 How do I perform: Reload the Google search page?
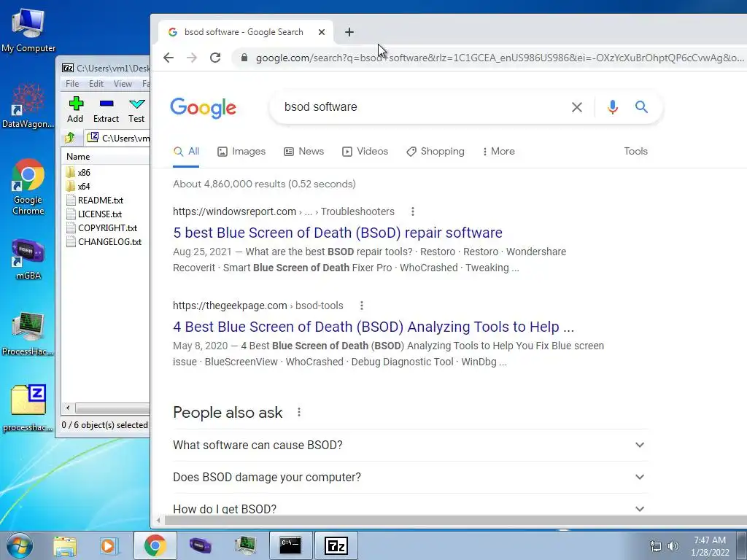click(x=215, y=58)
